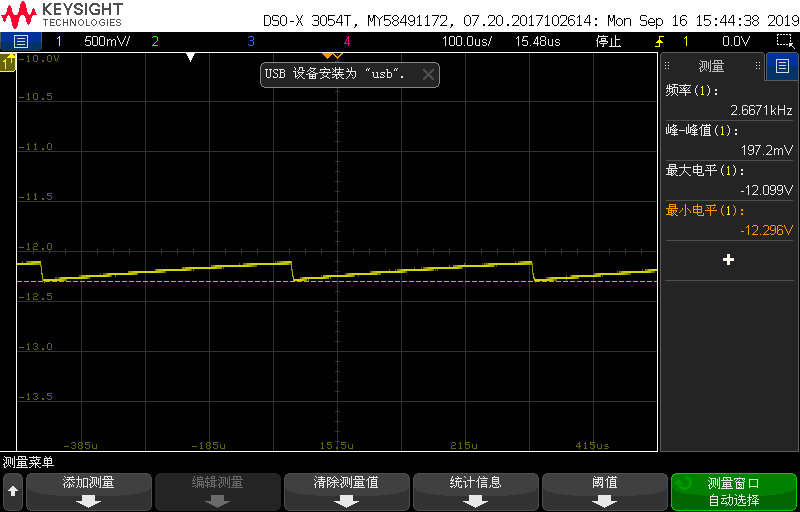The image size is (800, 512).
Task: Add a measurement using the plus icon
Action: [x=729, y=260]
